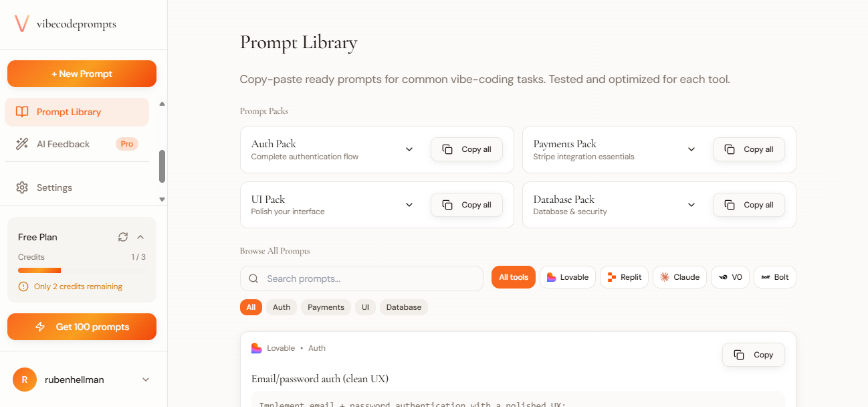868x407 pixels.
Task: Click the lightning icon on Get 100 prompts
Action: click(41, 327)
